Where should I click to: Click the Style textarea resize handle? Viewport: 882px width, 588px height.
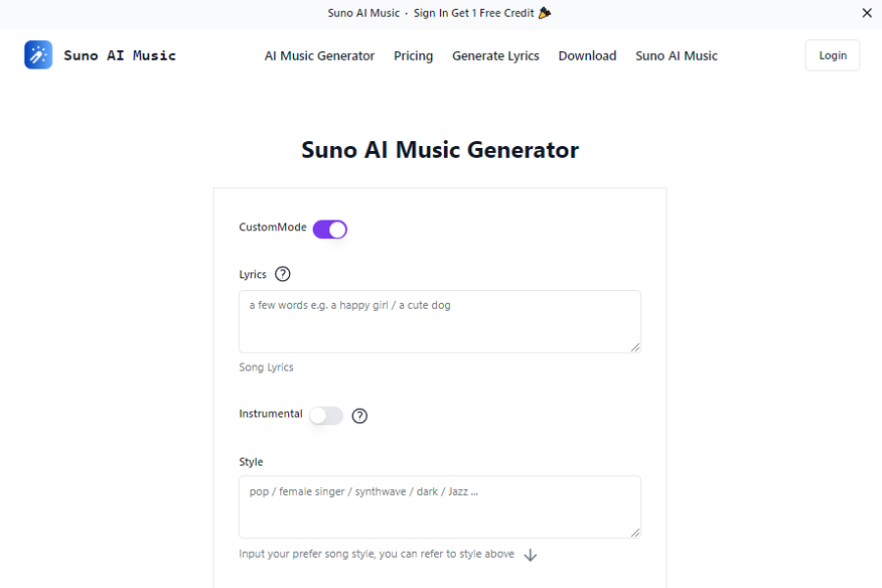(x=636, y=535)
